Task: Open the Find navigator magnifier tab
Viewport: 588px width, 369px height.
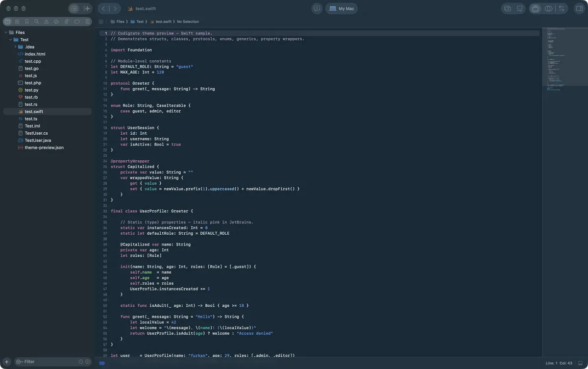Action: 37,22
